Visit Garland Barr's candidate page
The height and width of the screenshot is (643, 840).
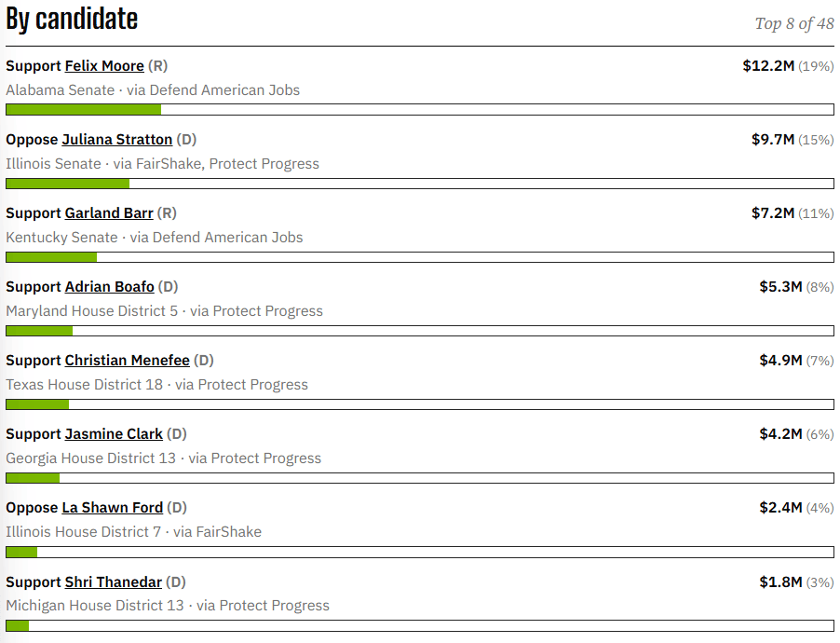(109, 212)
